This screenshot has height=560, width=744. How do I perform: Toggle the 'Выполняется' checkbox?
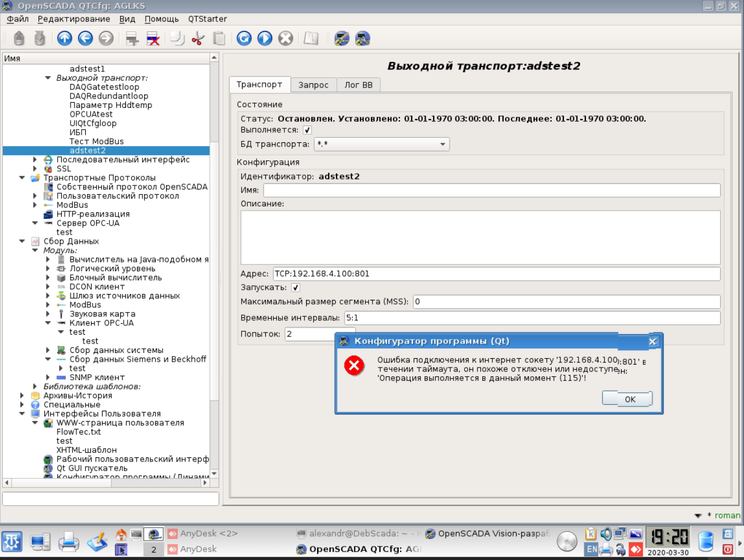[x=307, y=130]
